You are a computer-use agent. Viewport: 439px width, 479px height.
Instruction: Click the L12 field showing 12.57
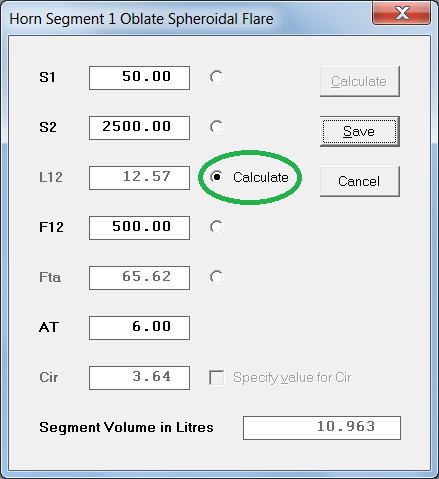[139, 178]
